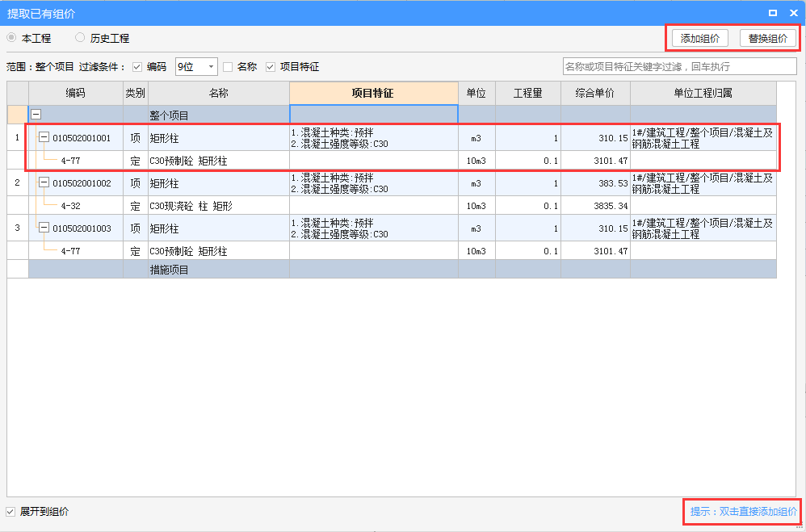The width and height of the screenshot is (806, 532).
Task: Collapse item 010502001002 tree node
Action: pyautogui.click(x=44, y=183)
